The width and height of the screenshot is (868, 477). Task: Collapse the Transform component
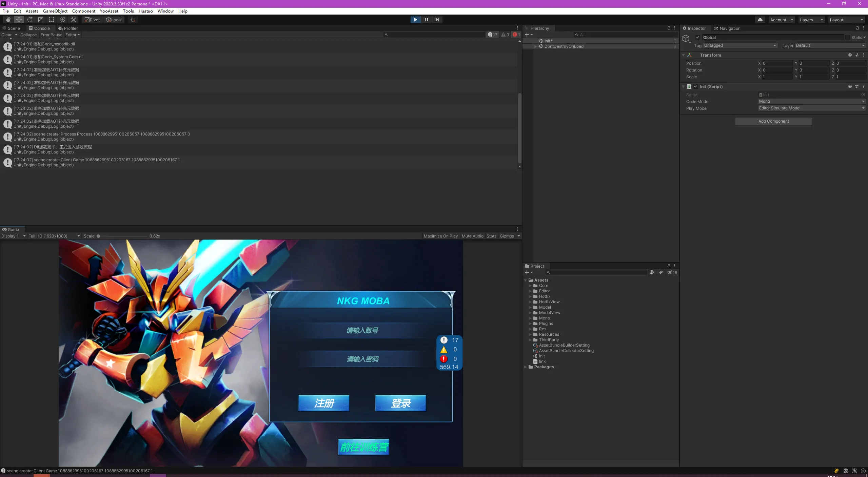pos(684,55)
